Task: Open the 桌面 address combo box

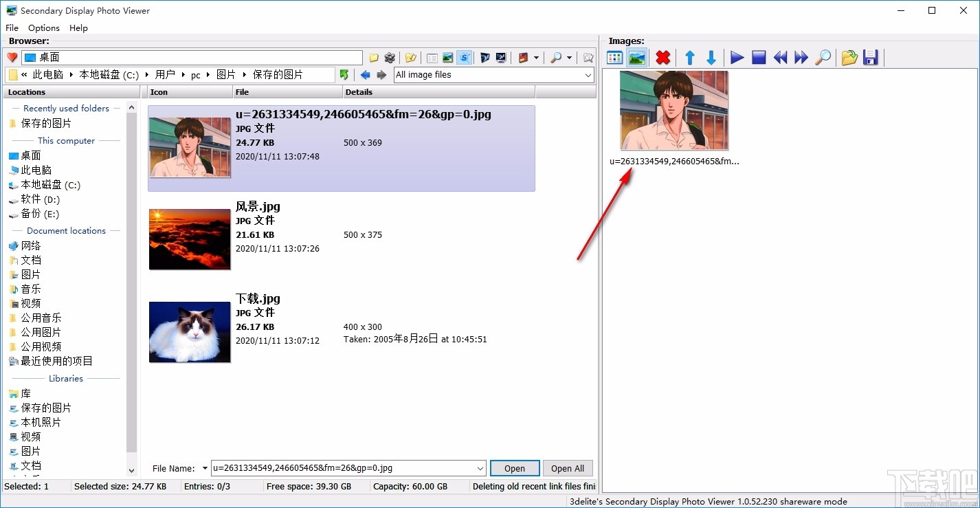Action: pos(192,58)
